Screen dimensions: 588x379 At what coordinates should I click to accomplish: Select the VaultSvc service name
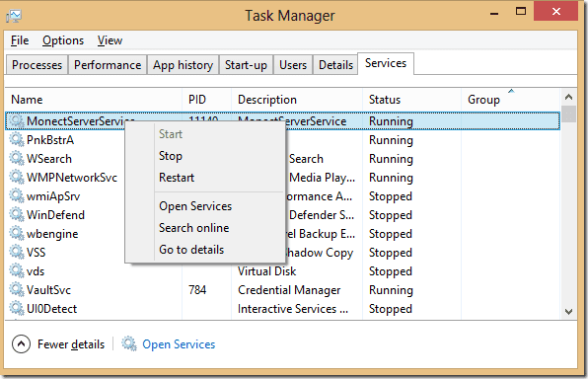click(x=48, y=290)
